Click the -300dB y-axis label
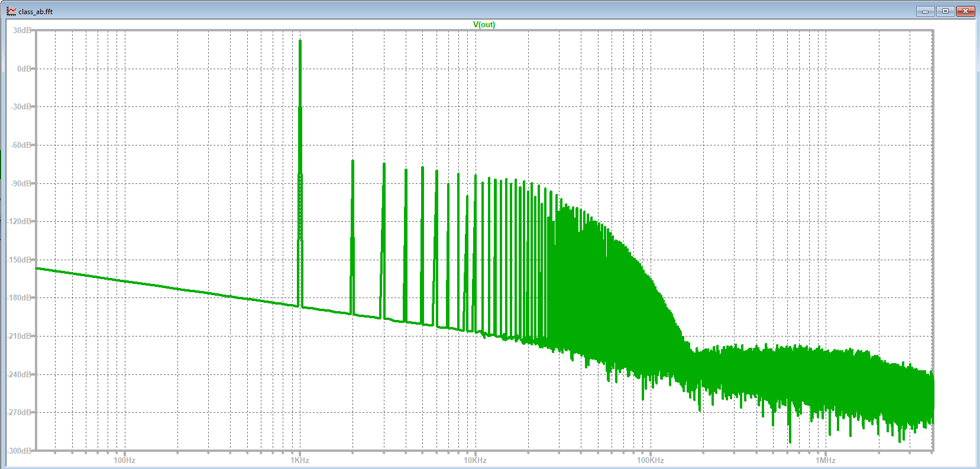 (x=20, y=451)
